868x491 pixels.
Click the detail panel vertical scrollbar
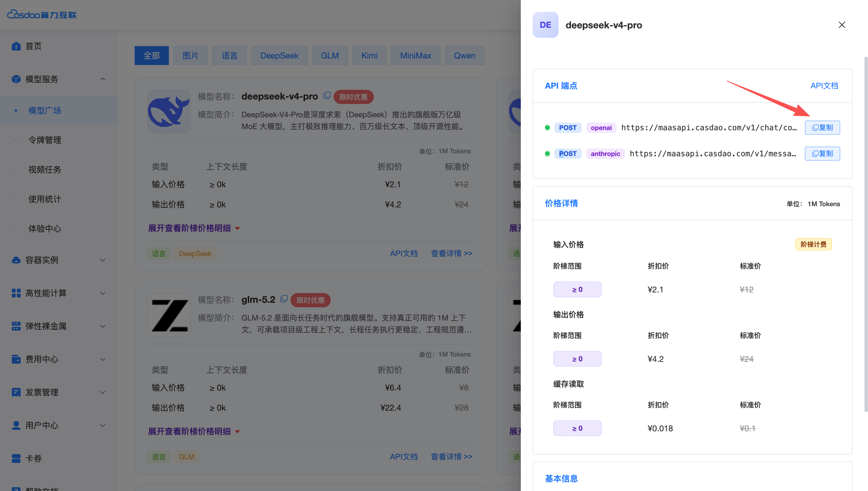pyautogui.click(x=866, y=234)
